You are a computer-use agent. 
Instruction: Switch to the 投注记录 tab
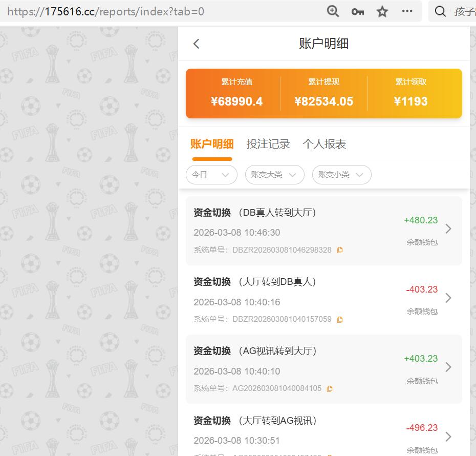[x=269, y=144]
